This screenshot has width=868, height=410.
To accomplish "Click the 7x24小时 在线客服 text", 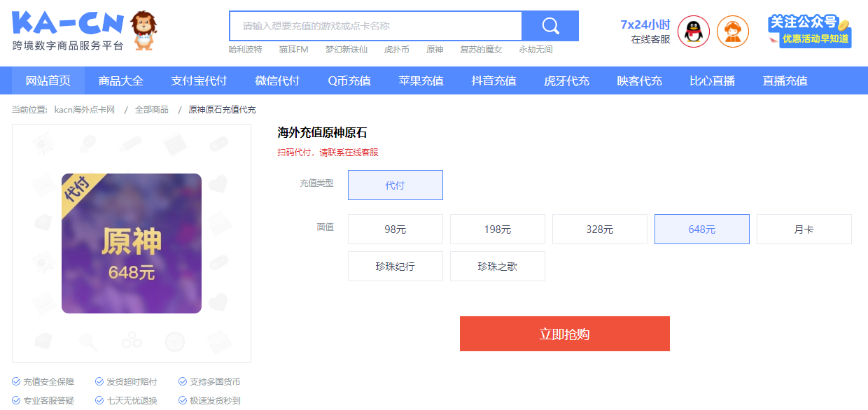I will coord(645,31).
